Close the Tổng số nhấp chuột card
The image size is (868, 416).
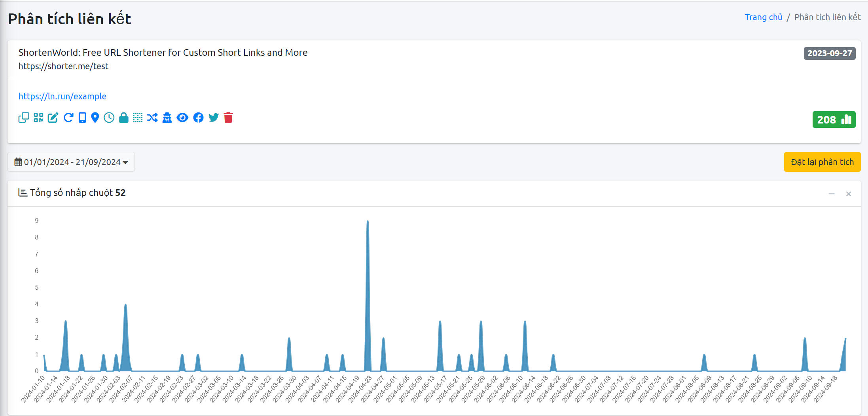849,194
